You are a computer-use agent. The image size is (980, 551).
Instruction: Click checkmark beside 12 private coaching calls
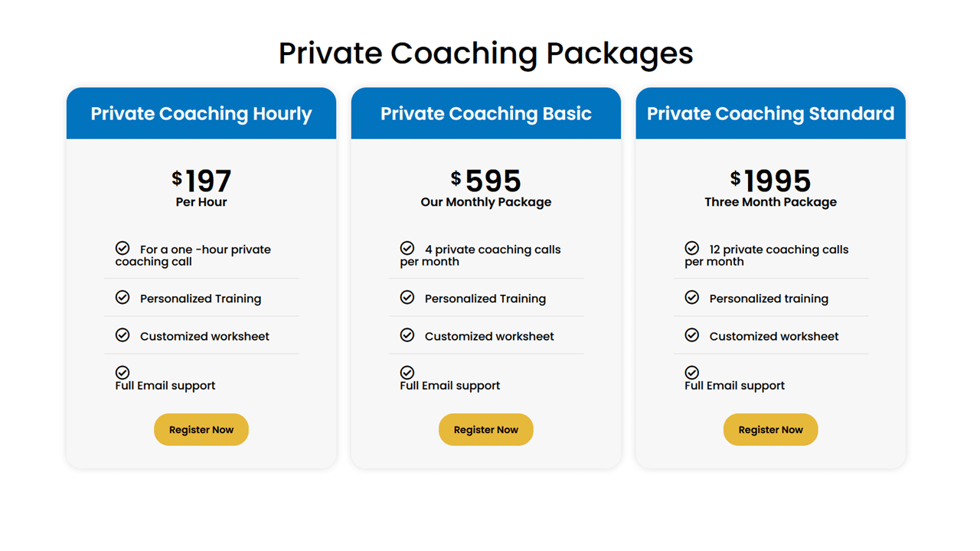pos(692,248)
